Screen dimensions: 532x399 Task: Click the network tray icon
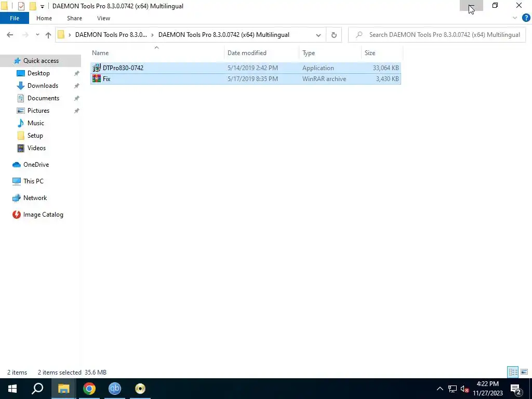tap(453, 389)
